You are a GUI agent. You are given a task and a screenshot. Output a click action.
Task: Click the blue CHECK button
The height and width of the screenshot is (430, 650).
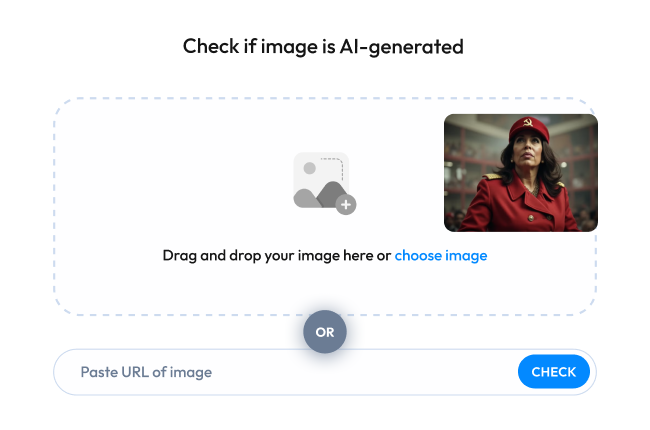pos(553,372)
